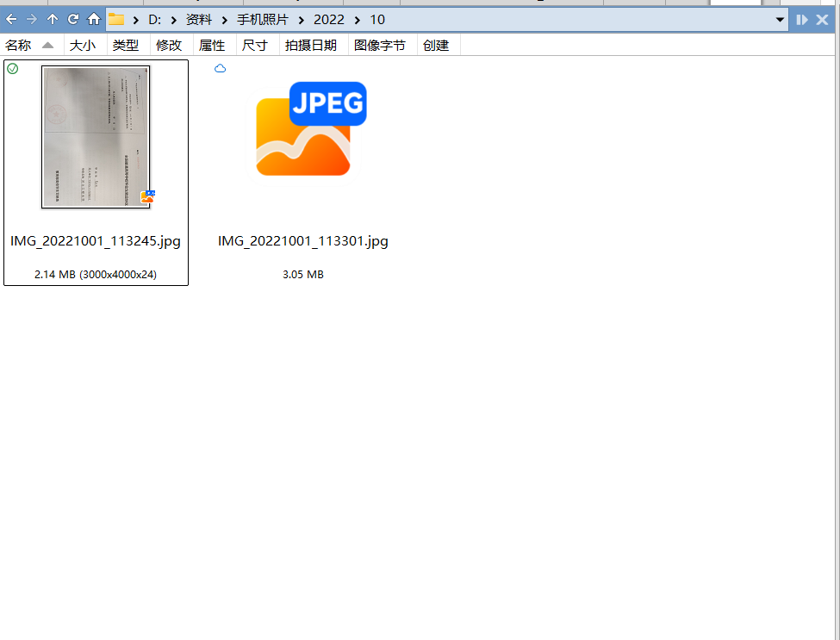840x640 pixels.
Task: Toggle the split pane icon
Action: [x=802, y=20]
